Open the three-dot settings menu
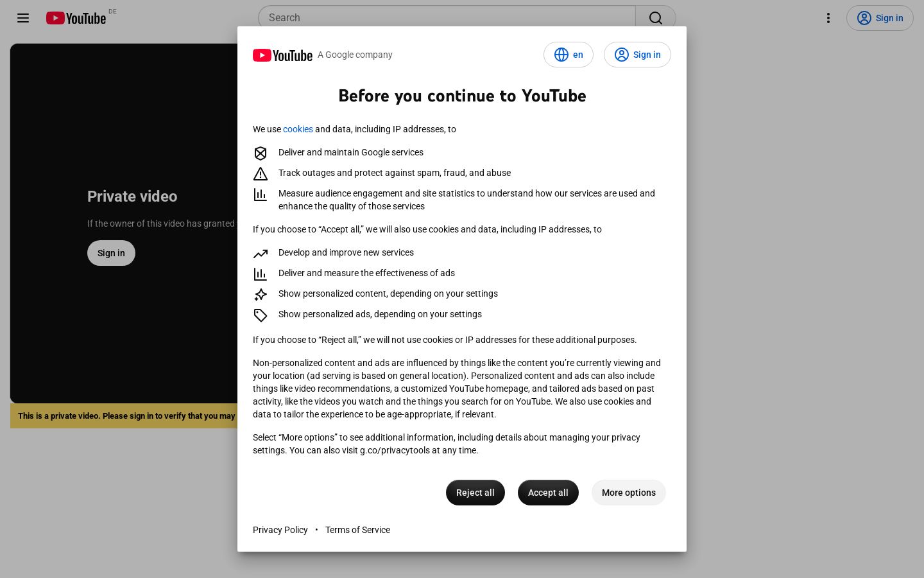Image resolution: width=924 pixels, height=578 pixels. (x=828, y=18)
